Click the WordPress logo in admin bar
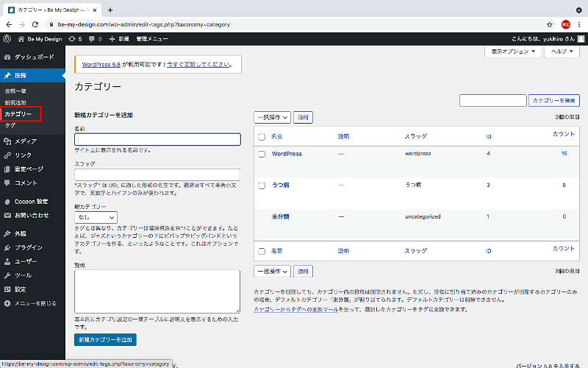The height and width of the screenshot is (368, 588). point(7,38)
